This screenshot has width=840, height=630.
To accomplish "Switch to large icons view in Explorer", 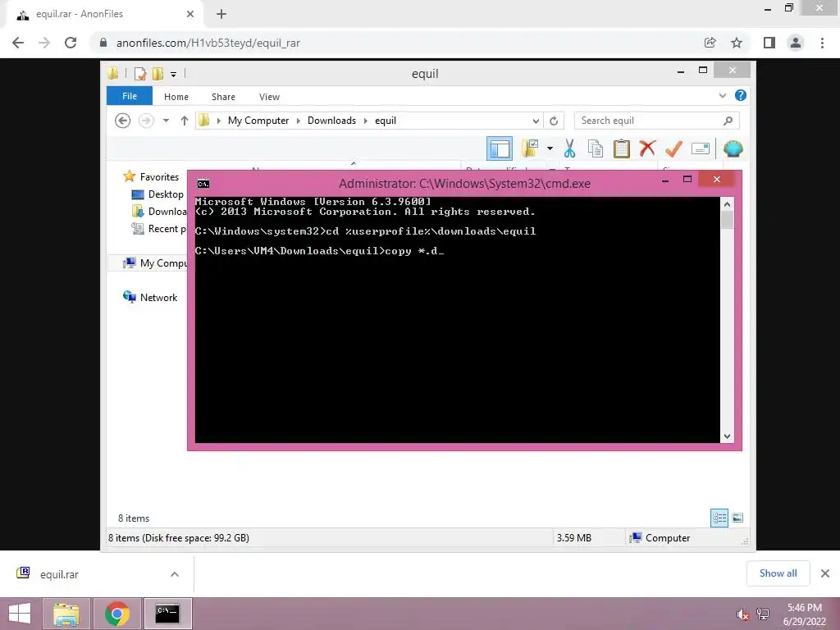I will 737,518.
